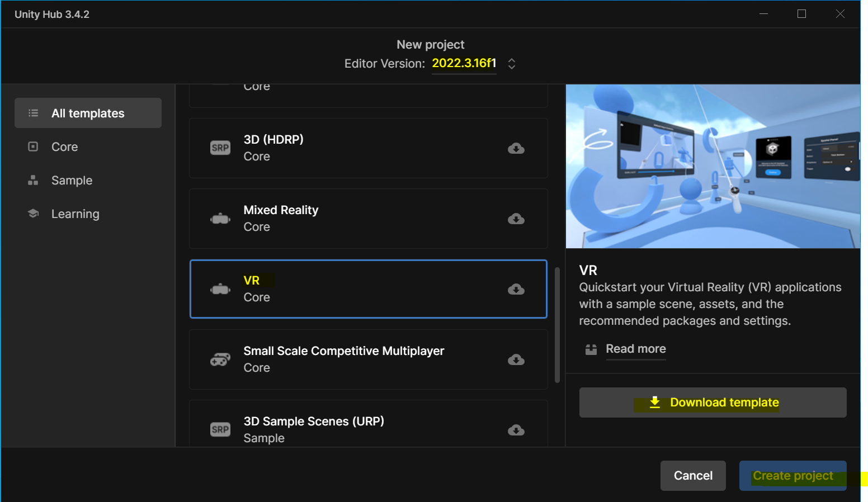Click the 3D Sample Scenes (URP) SRP icon
The height and width of the screenshot is (502, 868).
[x=220, y=429]
